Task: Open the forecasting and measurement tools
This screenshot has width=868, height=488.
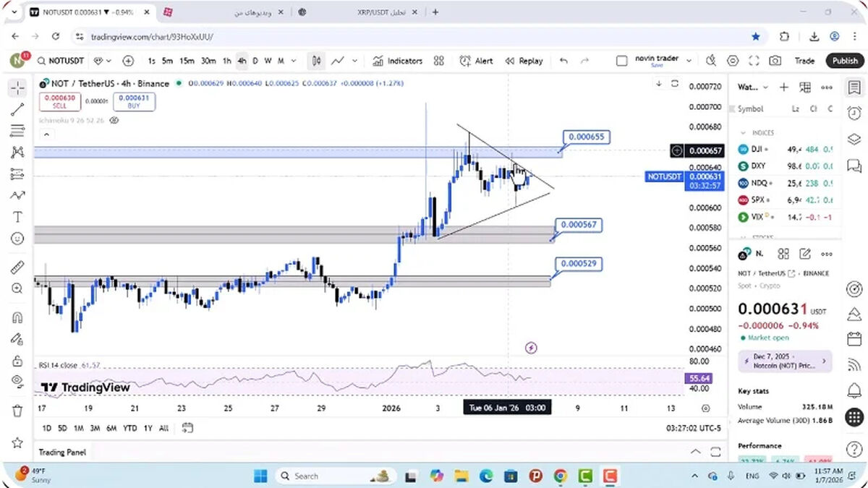Action: point(17,174)
